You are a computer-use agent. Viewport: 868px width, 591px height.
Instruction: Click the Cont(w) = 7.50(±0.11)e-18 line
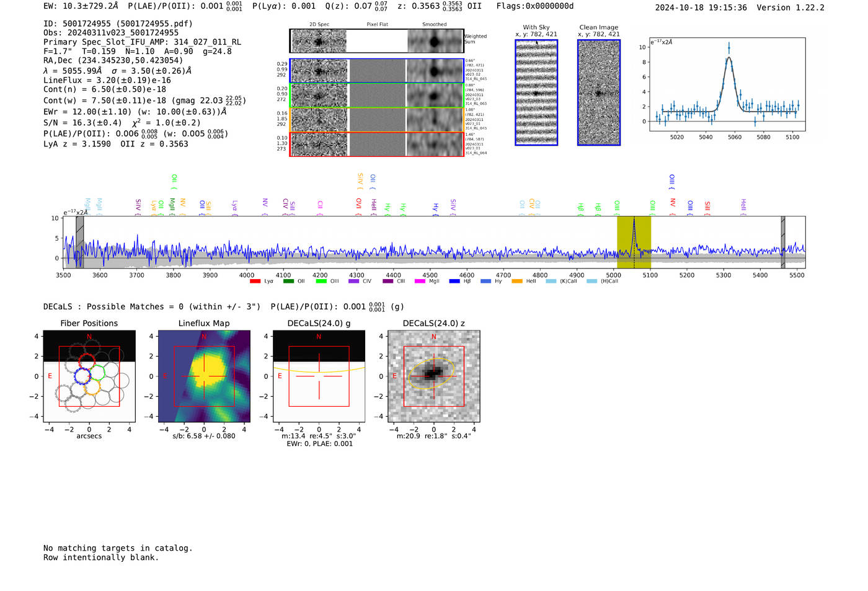[144, 100]
